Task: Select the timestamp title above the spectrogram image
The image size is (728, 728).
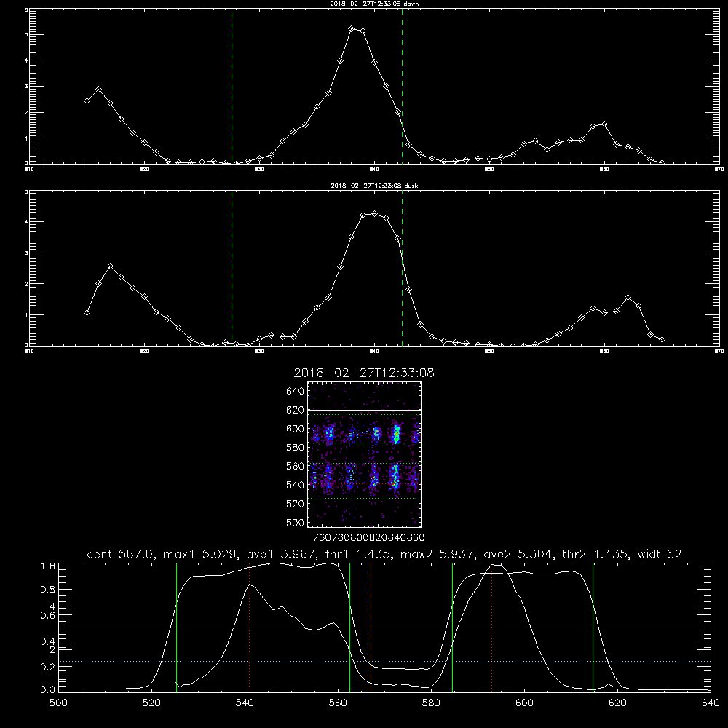Action: pyautogui.click(x=364, y=373)
